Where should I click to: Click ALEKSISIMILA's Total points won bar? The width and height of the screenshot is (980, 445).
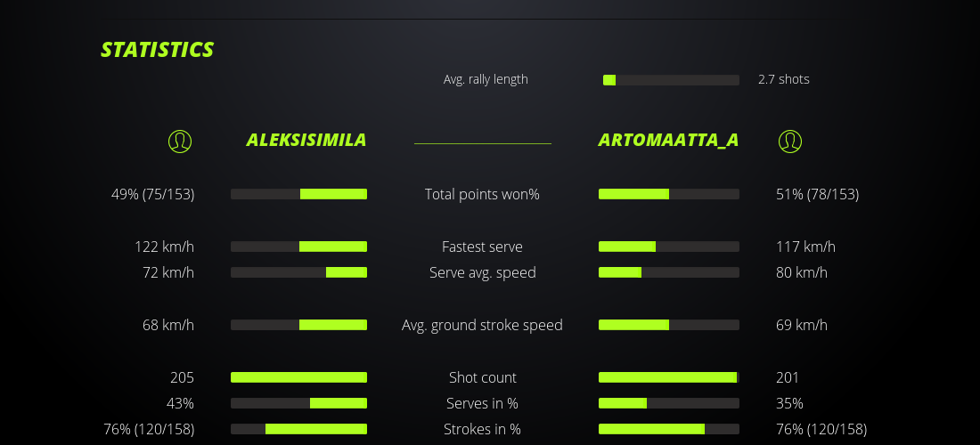[298, 194]
